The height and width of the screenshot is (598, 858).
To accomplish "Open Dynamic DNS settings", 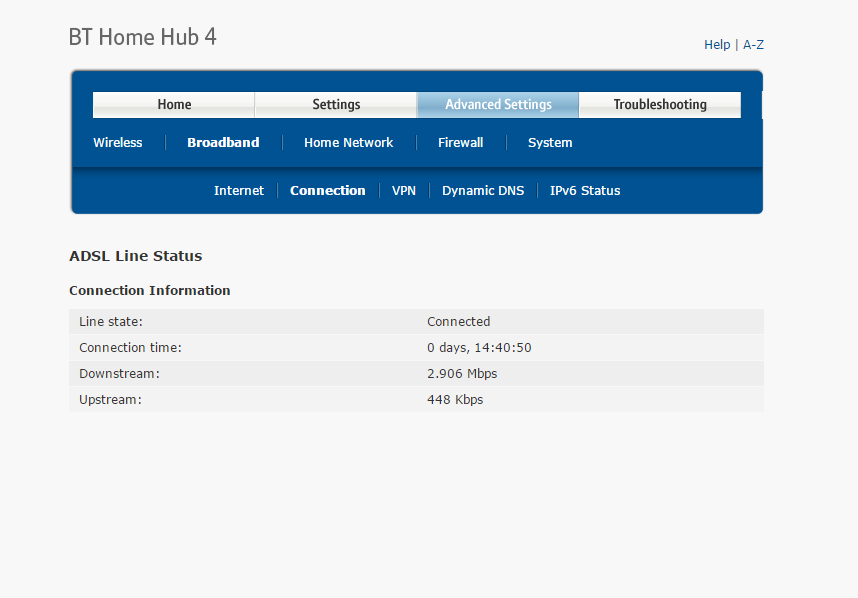I will (483, 191).
